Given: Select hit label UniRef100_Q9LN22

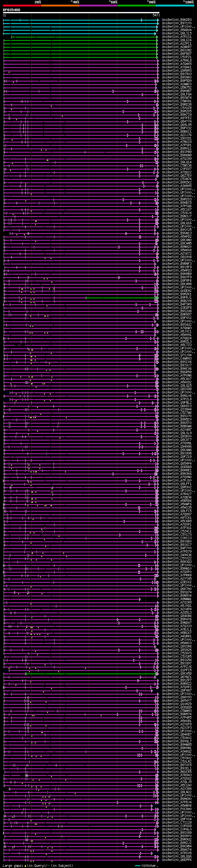Looking at the screenshot, I should pos(177,792).
